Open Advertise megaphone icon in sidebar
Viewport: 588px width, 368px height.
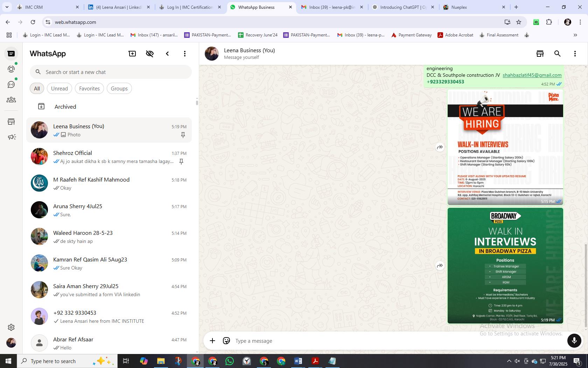[11, 137]
